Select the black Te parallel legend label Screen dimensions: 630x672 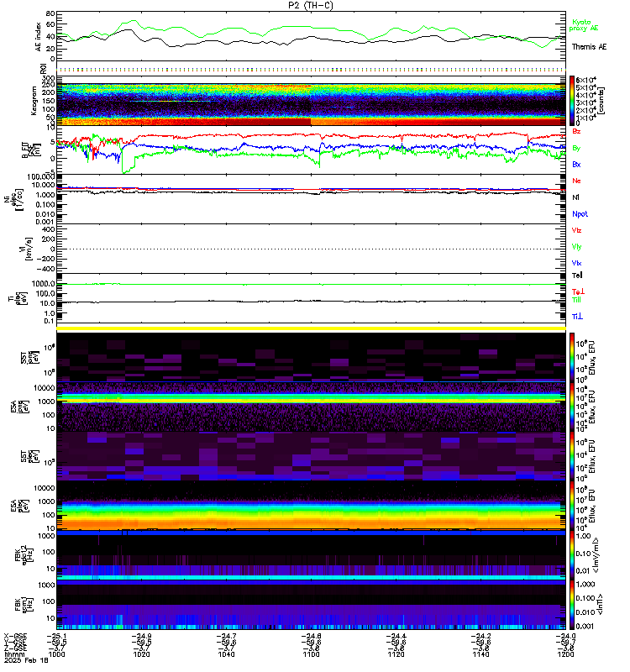click(577, 276)
